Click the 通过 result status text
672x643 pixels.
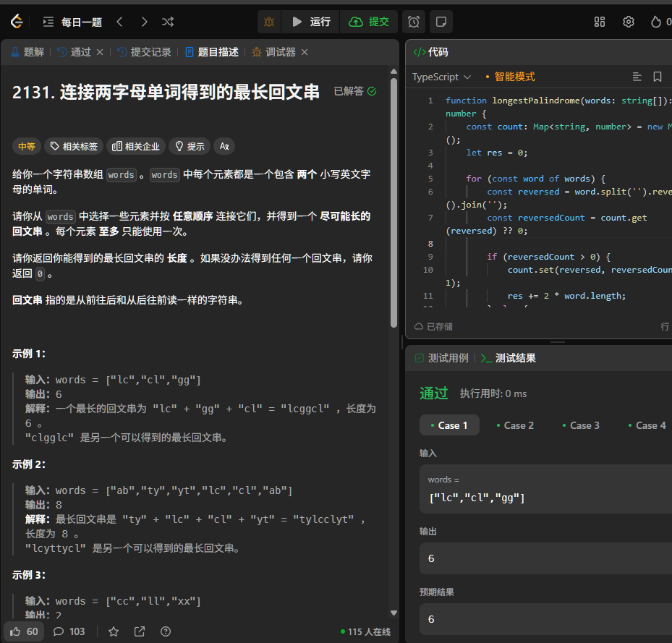pos(434,393)
